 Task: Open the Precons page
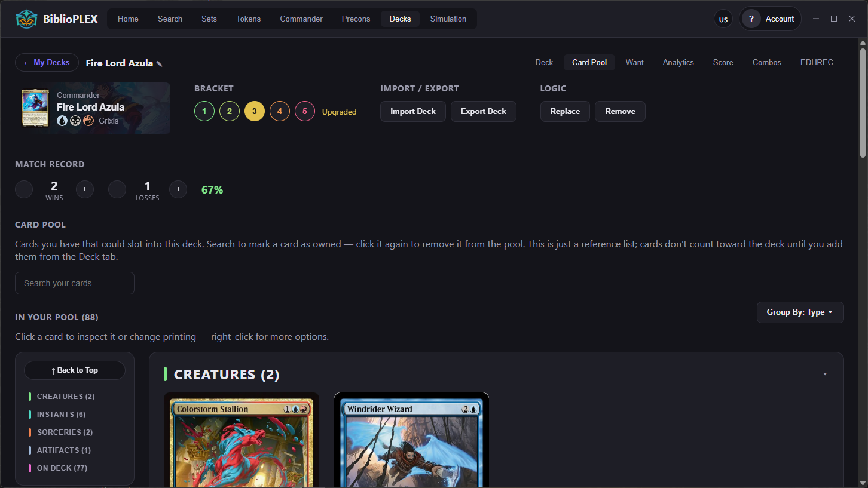[x=356, y=19]
